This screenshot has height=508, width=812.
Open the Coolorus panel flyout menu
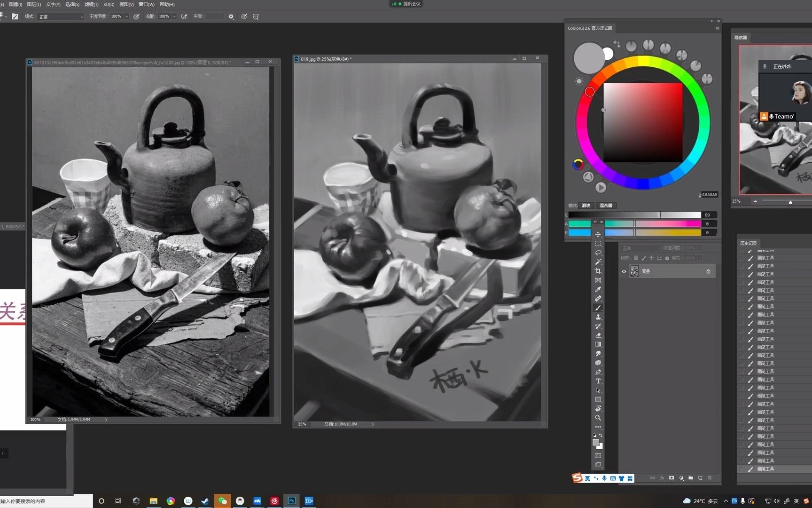tap(717, 28)
